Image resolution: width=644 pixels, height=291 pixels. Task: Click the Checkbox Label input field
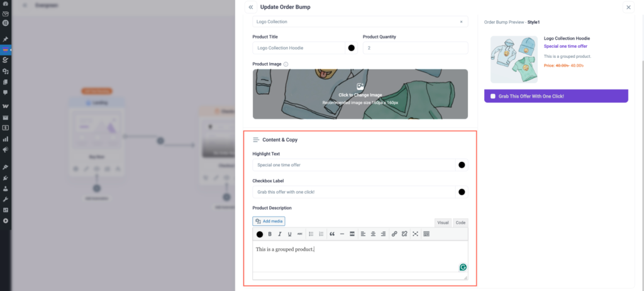point(354,192)
